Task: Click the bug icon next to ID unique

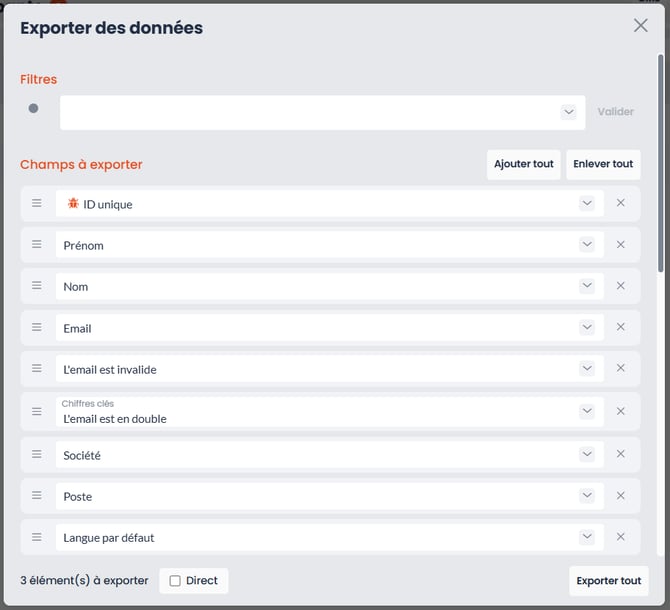Action: (73, 203)
